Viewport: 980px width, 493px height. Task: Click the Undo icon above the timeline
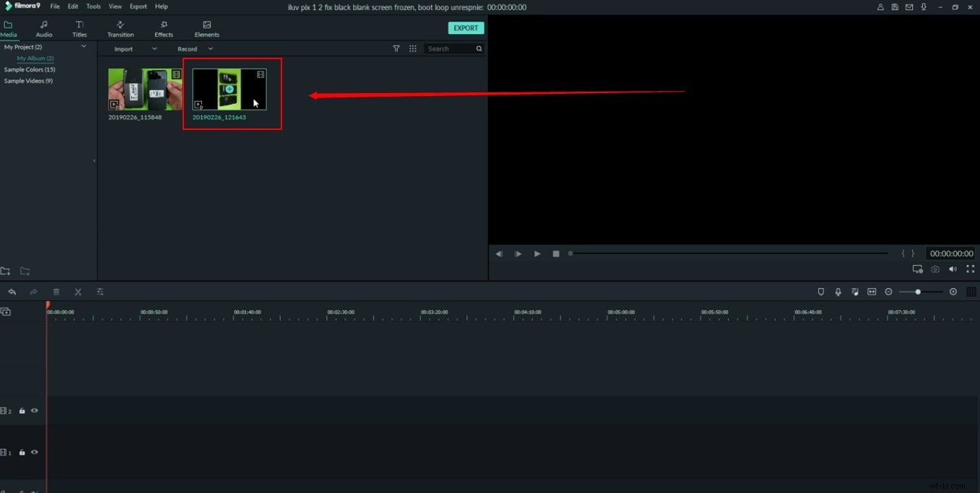13,292
